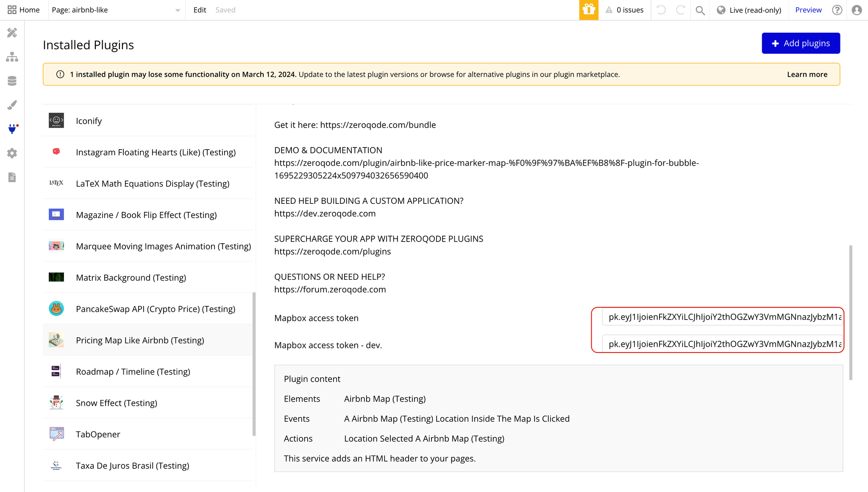868x492 pixels.
Task: Open the Edit menu
Action: pyautogui.click(x=200, y=10)
